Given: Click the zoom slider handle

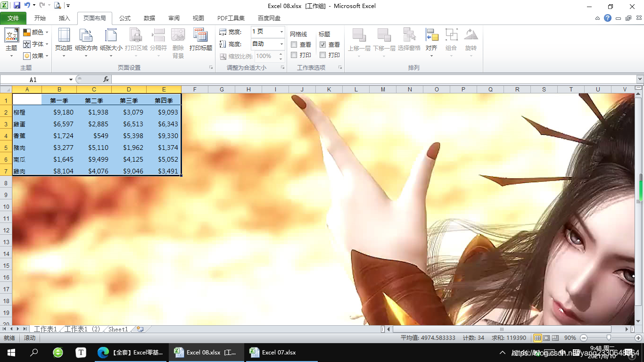Looking at the screenshot, I should [x=609, y=338].
